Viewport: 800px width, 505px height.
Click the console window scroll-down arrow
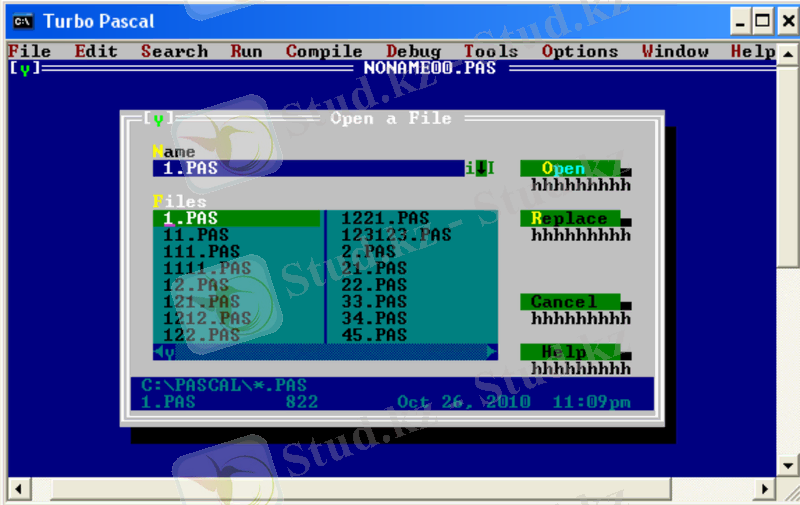[788, 467]
